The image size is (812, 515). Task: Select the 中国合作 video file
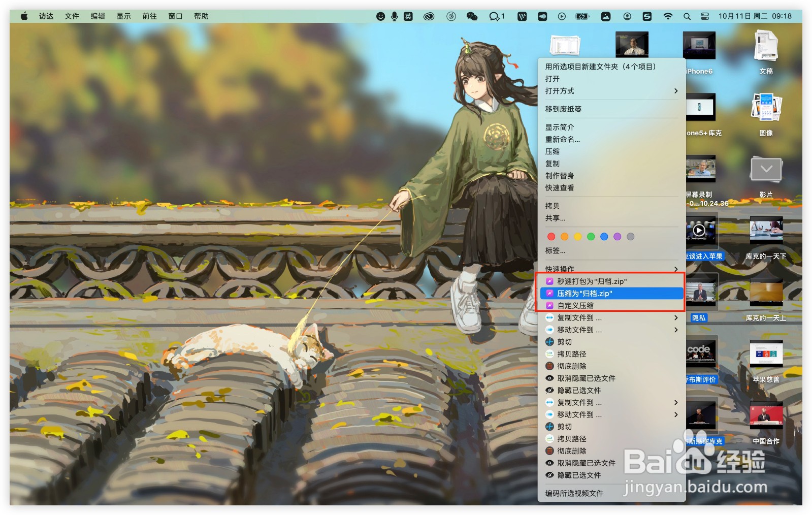pyautogui.click(x=766, y=423)
